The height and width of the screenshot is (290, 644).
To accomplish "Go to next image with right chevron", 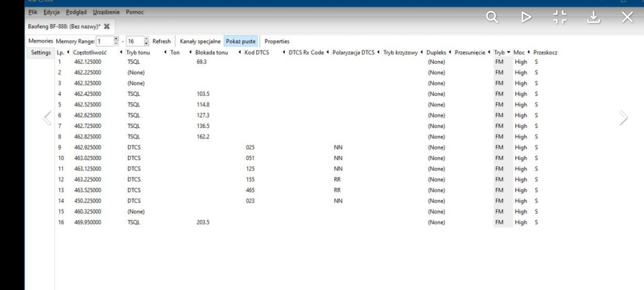I will [x=623, y=117].
